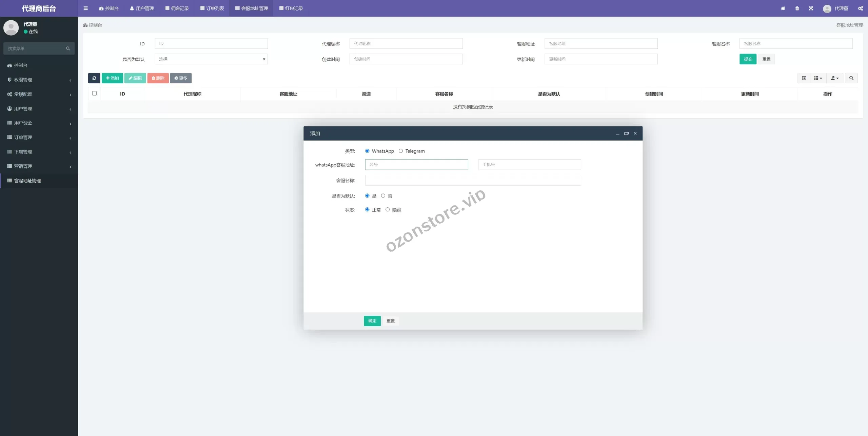Switch to the 佣金记录 top tab

coord(177,8)
